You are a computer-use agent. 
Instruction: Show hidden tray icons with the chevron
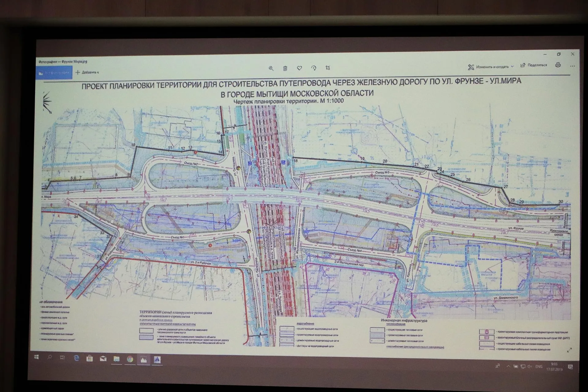(x=508, y=366)
